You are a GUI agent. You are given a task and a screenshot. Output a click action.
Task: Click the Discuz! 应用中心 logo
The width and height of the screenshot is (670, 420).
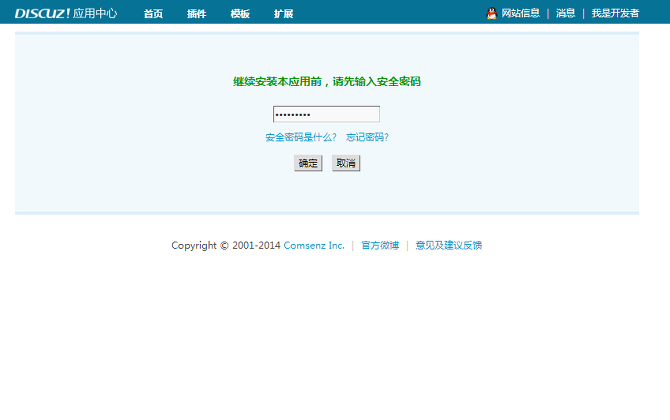66,13
